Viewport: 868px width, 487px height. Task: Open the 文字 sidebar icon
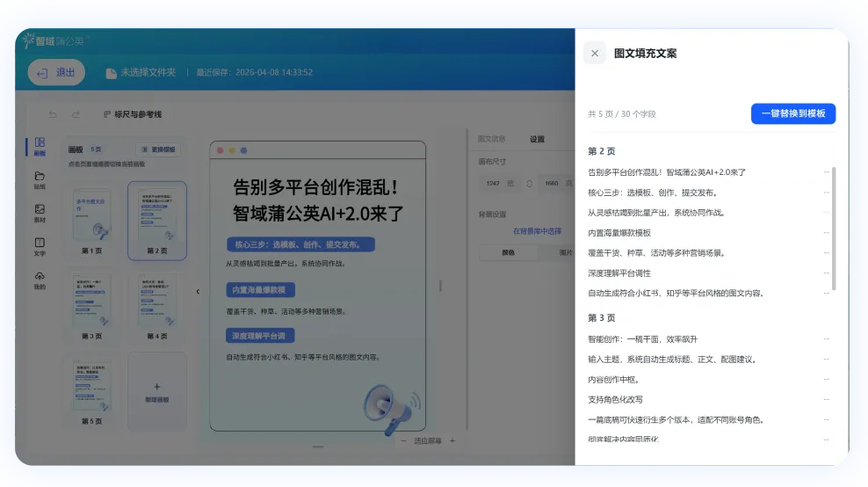40,246
